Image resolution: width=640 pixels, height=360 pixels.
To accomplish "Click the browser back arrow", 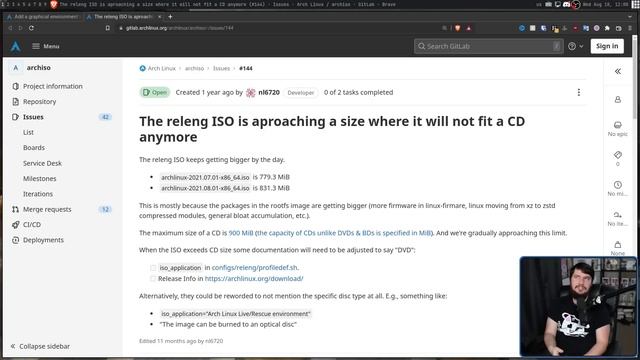I will (x=10, y=28).
